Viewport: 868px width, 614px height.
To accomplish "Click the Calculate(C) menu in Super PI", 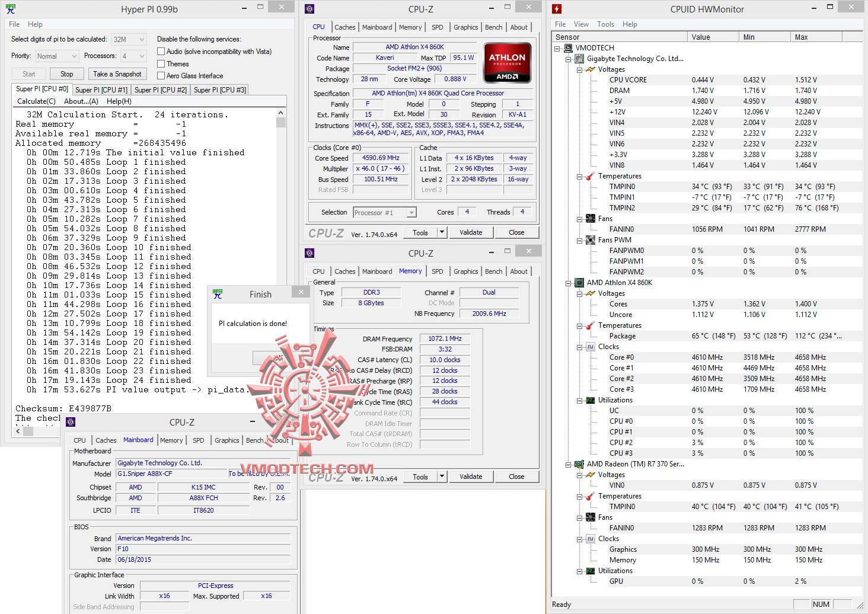I will 36,101.
